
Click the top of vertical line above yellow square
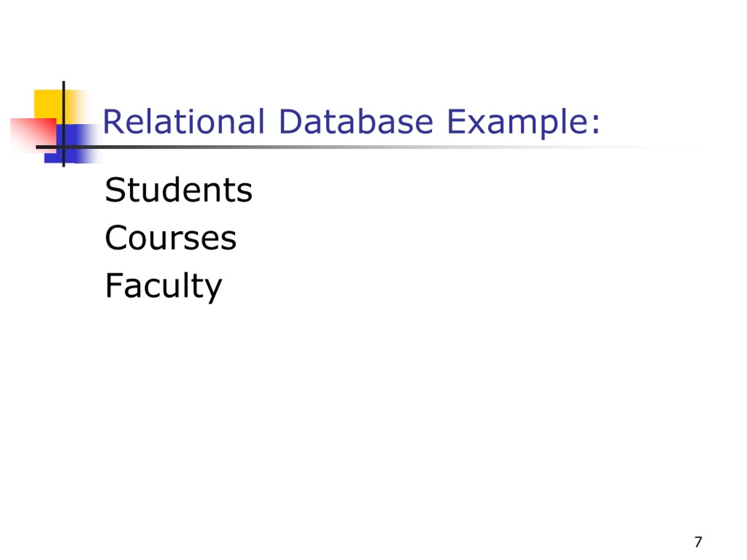64,85
